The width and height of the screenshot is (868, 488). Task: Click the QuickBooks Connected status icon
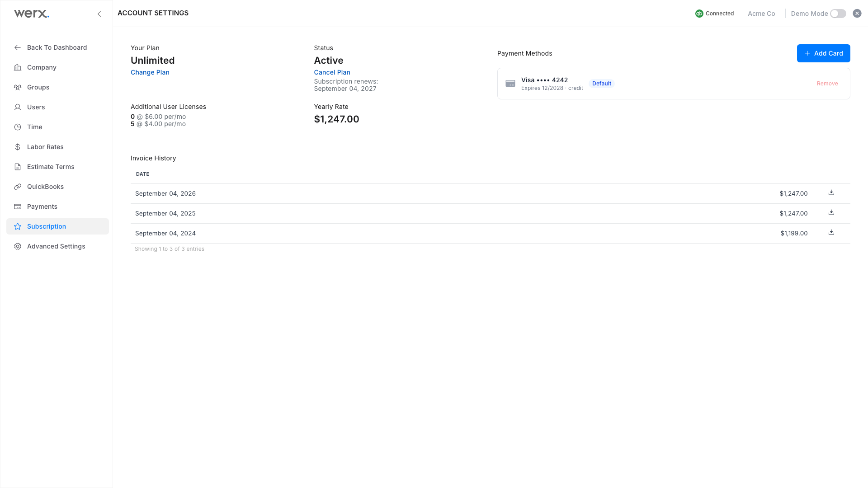(x=699, y=14)
